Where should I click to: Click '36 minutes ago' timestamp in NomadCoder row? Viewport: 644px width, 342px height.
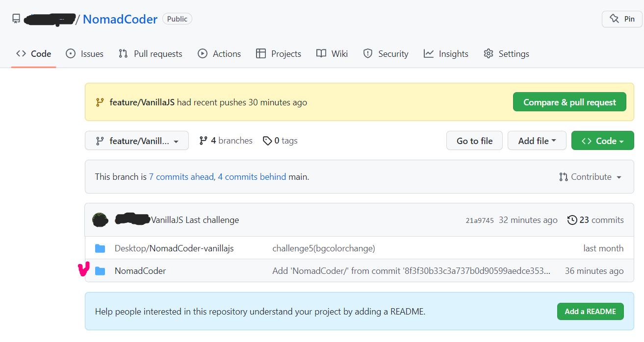(594, 271)
